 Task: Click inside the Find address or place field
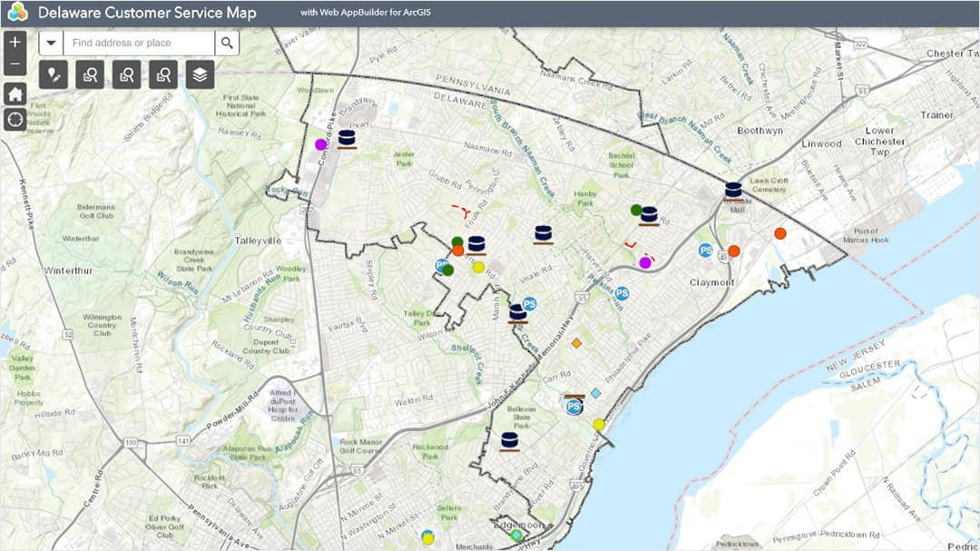coord(136,43)
